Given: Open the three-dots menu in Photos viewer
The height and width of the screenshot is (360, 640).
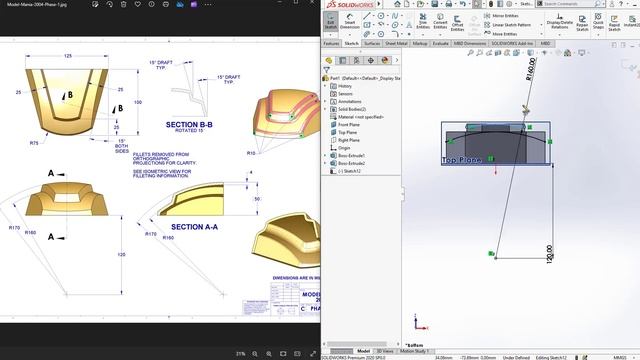Looking at the screenshot, I should [208, 4].
